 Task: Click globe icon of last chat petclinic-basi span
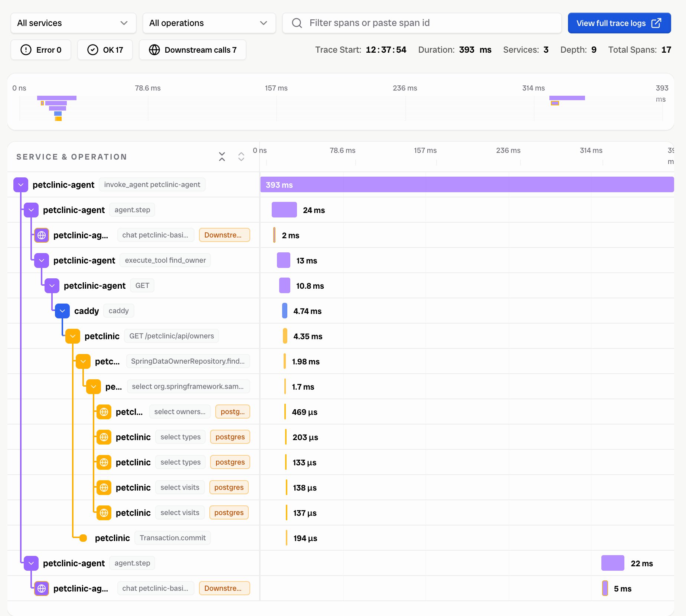click(x=42, y=589)
